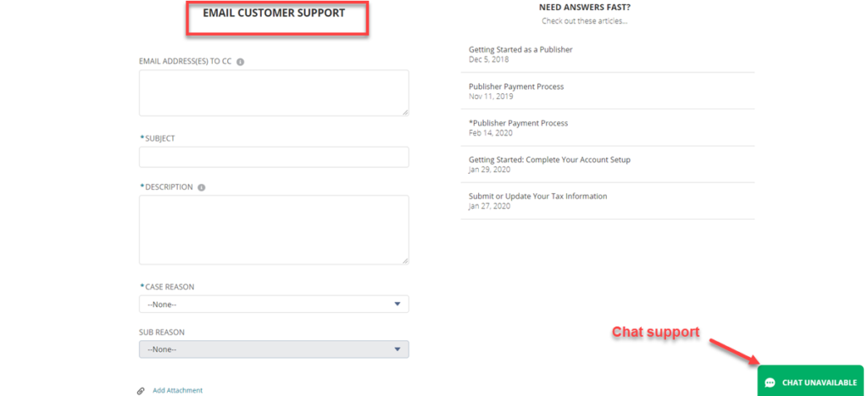Open Publisher Payment Process article dated Nov 11, 2019

click(516, 86)
